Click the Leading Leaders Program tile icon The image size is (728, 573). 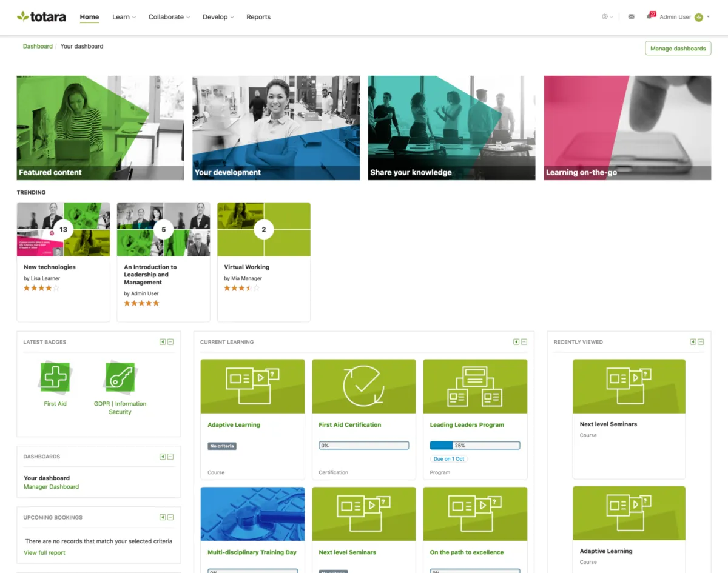tap(475, 386)
